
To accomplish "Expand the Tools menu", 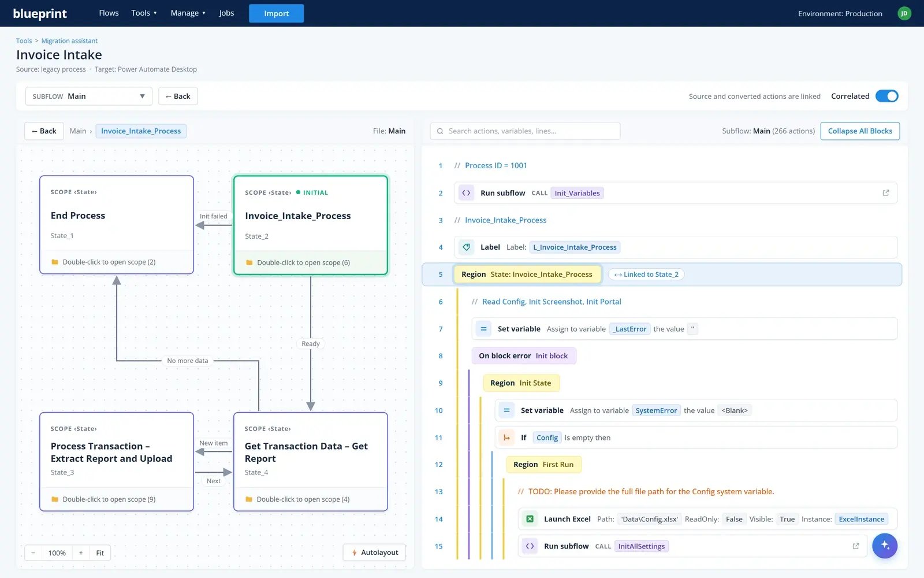I will (x=144, y=13).
